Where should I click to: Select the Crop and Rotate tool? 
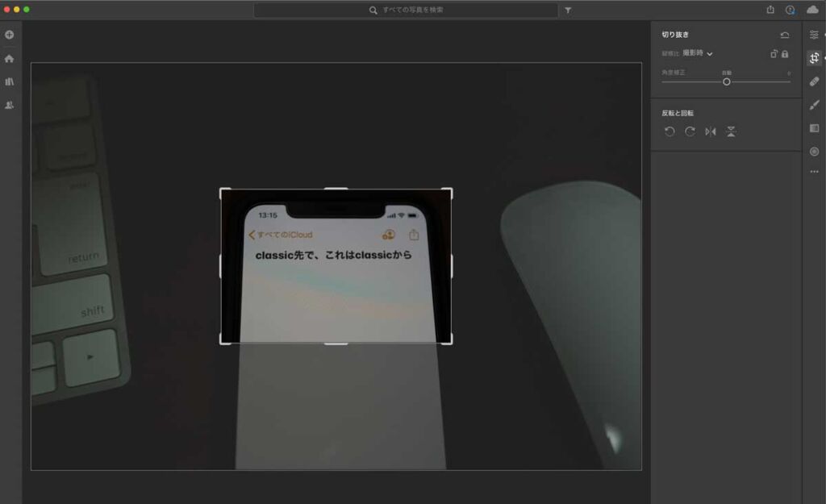815,58
